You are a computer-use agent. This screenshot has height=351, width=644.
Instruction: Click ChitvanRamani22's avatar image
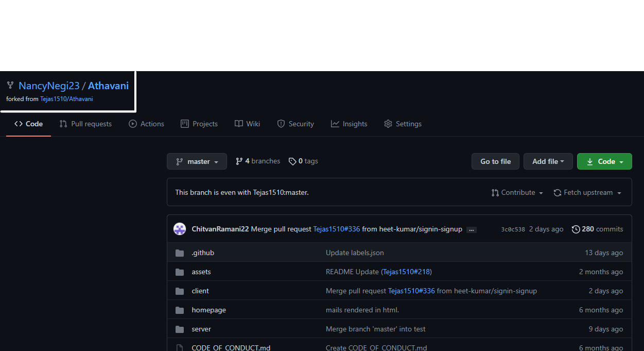[x=180, y=229]
